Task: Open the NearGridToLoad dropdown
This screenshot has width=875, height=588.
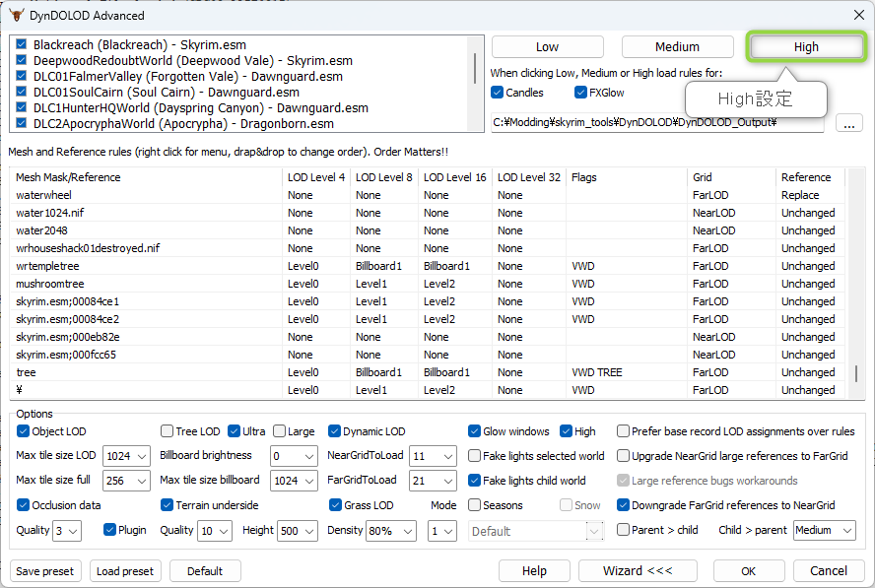Action: [x=433, y=456]
